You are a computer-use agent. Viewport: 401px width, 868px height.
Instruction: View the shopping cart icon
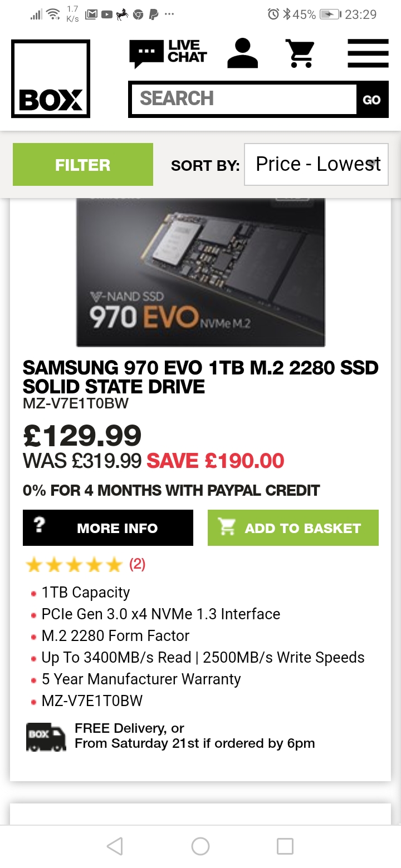(300, 53)
